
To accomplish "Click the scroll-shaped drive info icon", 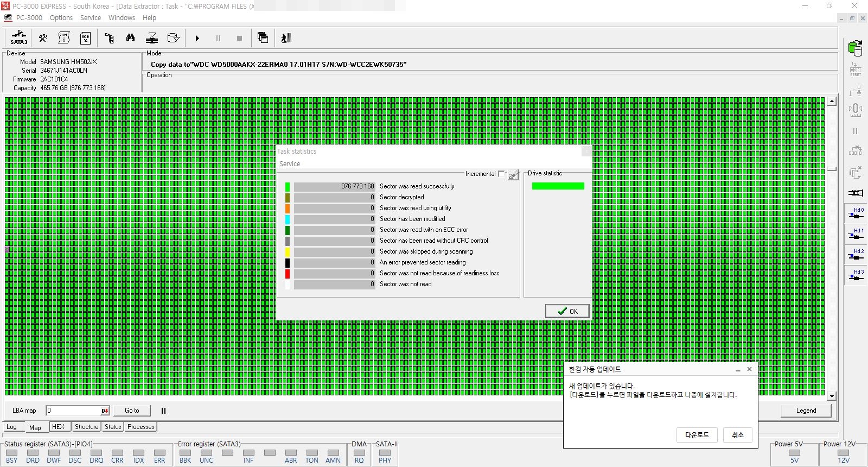I will pyautogui.click(x=63, y=38).
